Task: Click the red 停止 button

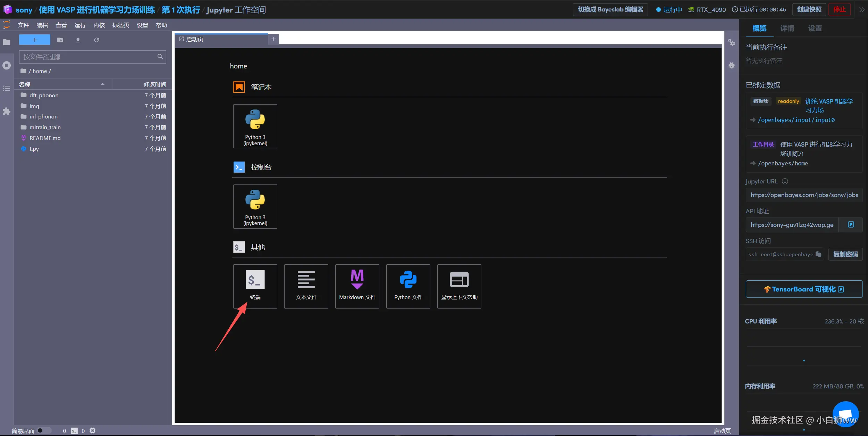Action: [839, 10]
